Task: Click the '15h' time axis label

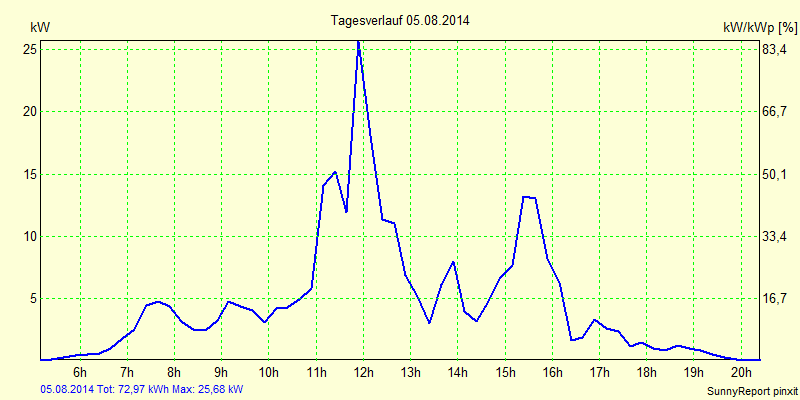Action: tap(505, 371)
